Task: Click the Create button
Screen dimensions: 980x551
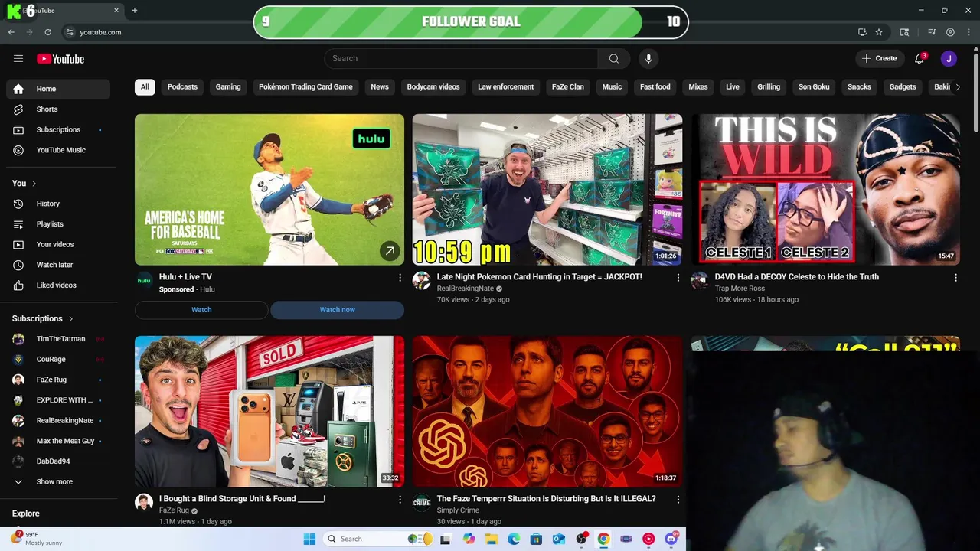Action: [880, 59]
